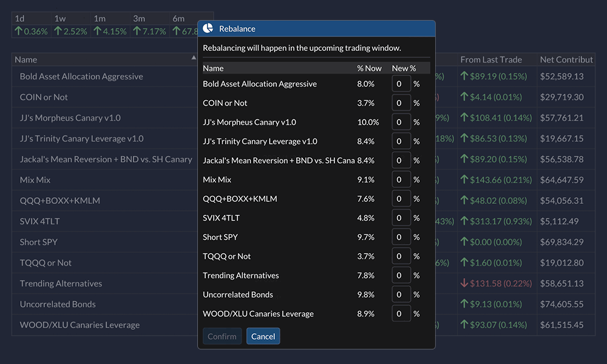Select the 6m performance period
Image resolution: width=607 pixels, height=364 pixels.
coord(178,18)
